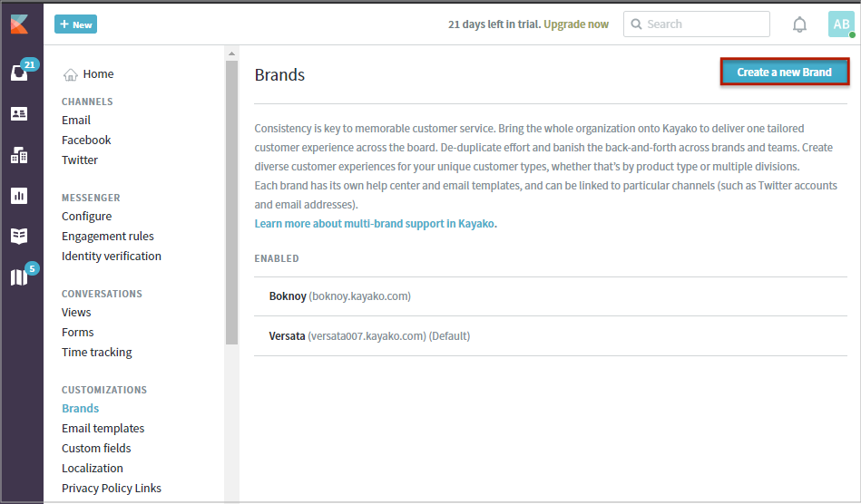Click Upgrade now link
861x504 pixels.
(x=576, y=24)
